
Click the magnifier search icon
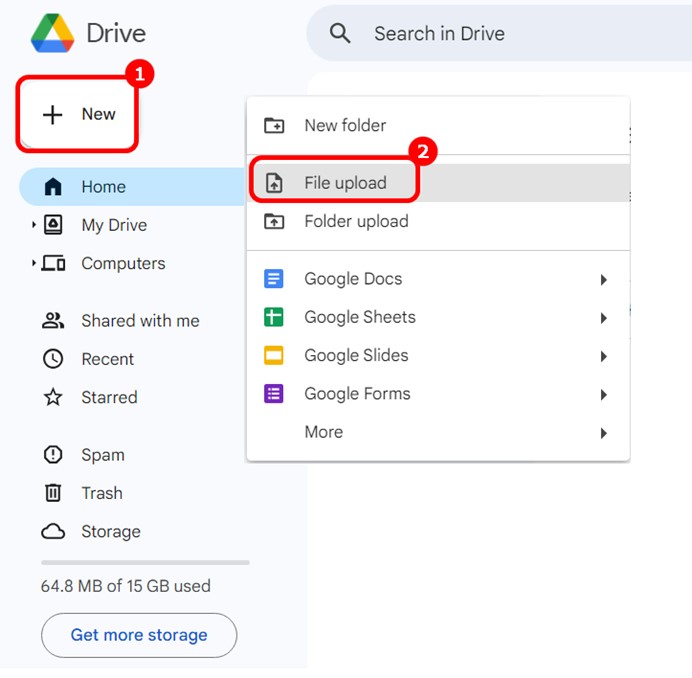click(340, 34)
